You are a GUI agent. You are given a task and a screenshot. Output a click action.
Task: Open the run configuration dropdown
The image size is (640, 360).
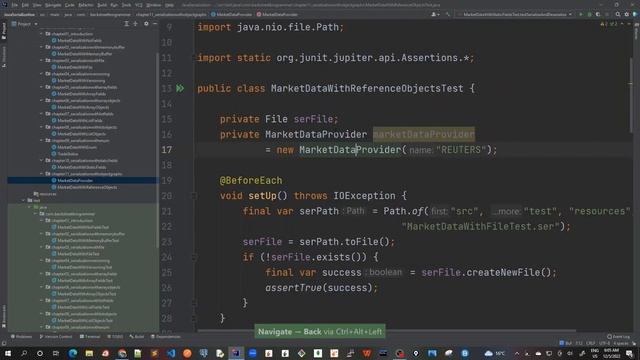[517, 14]
